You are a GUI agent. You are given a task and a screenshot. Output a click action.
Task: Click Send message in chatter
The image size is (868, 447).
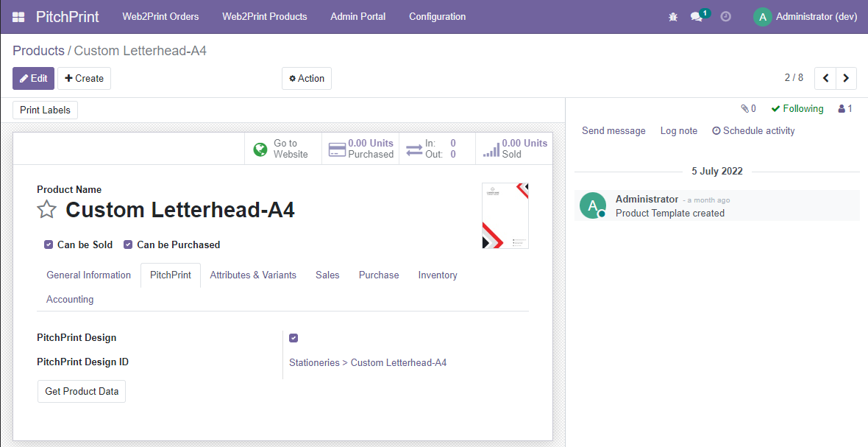[613, 131]
